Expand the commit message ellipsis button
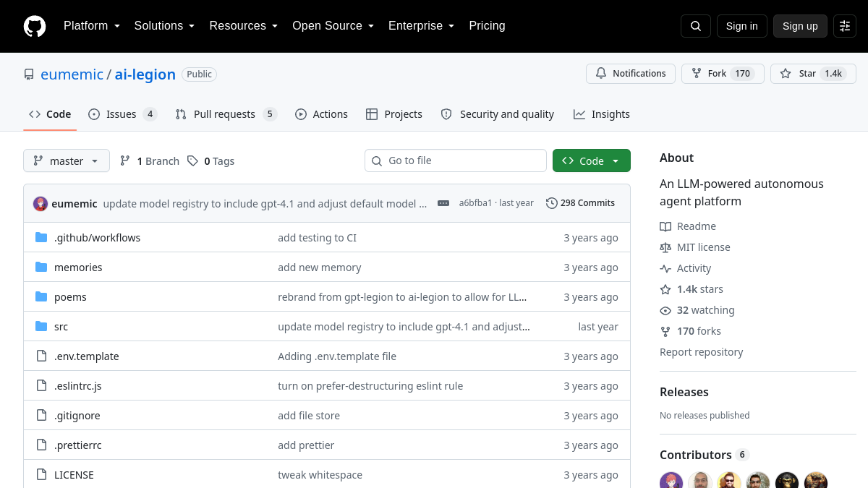 coord(443,203)
